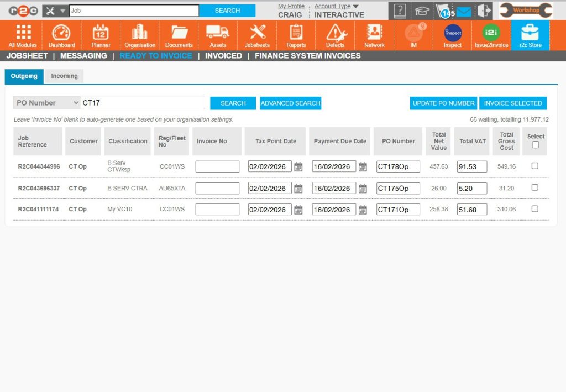Open the Dashboard module
This screenshot has height=392, width=566.
point(61,35)
